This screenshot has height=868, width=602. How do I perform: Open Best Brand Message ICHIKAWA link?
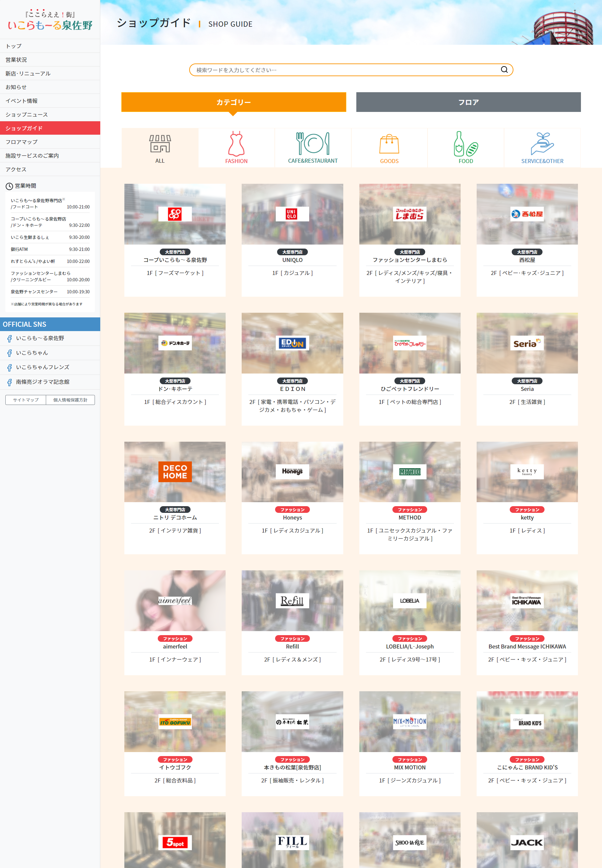click(527, 646)
